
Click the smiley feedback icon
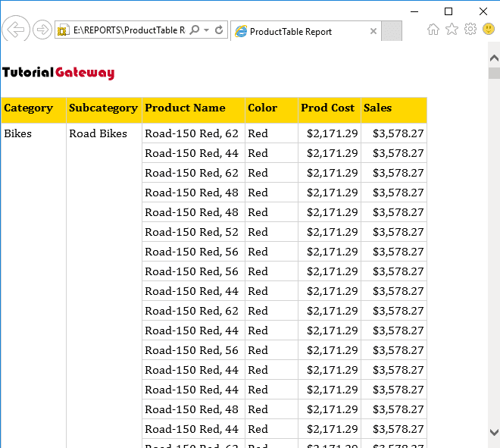(x=489, y=29)
